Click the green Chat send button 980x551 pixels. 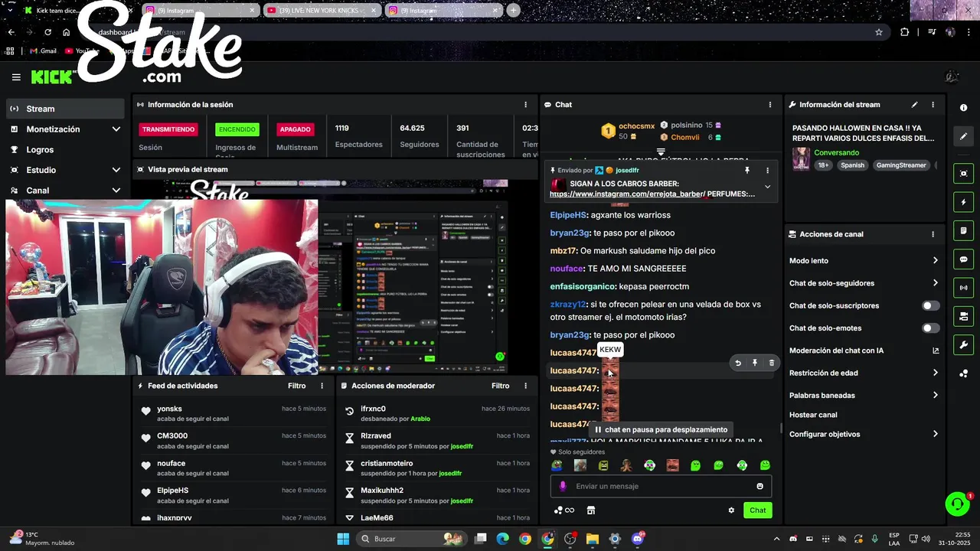coord(757,510)
